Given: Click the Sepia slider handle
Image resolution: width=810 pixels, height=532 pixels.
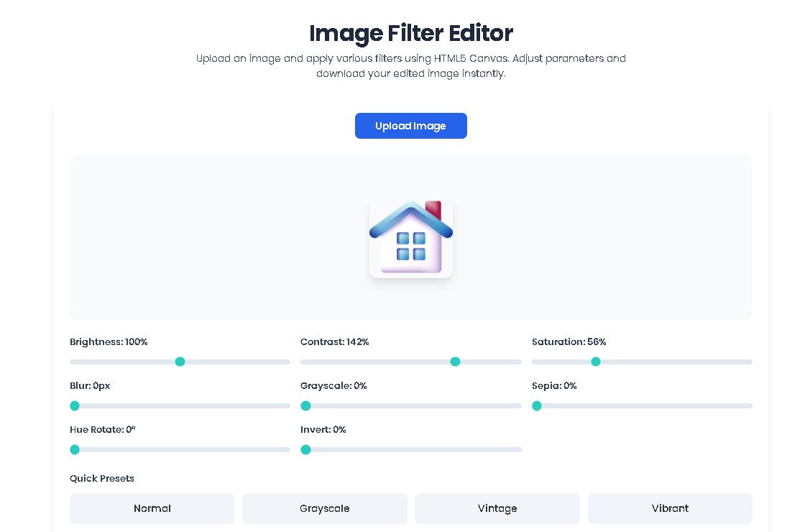Looking at the screenshot, I should pos(537,405).
